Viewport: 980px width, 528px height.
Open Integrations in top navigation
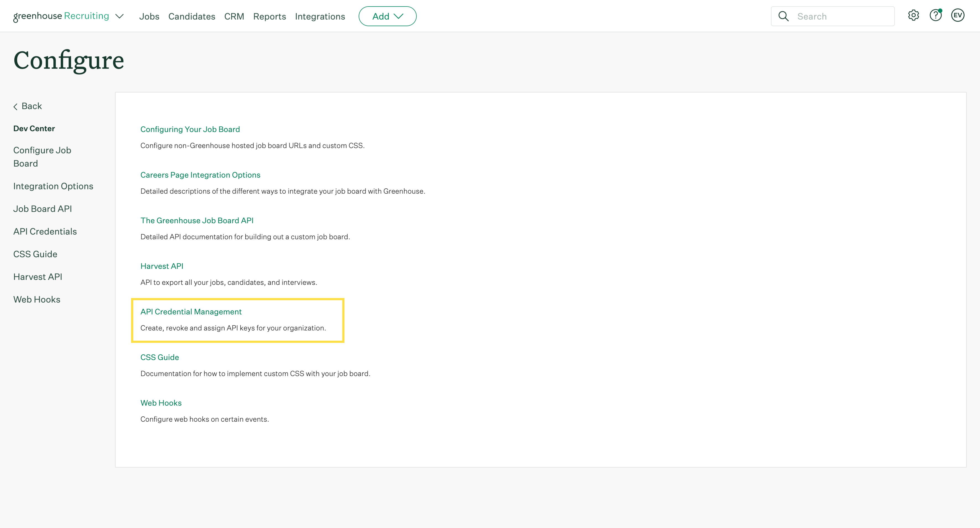[x=320, y=16]
